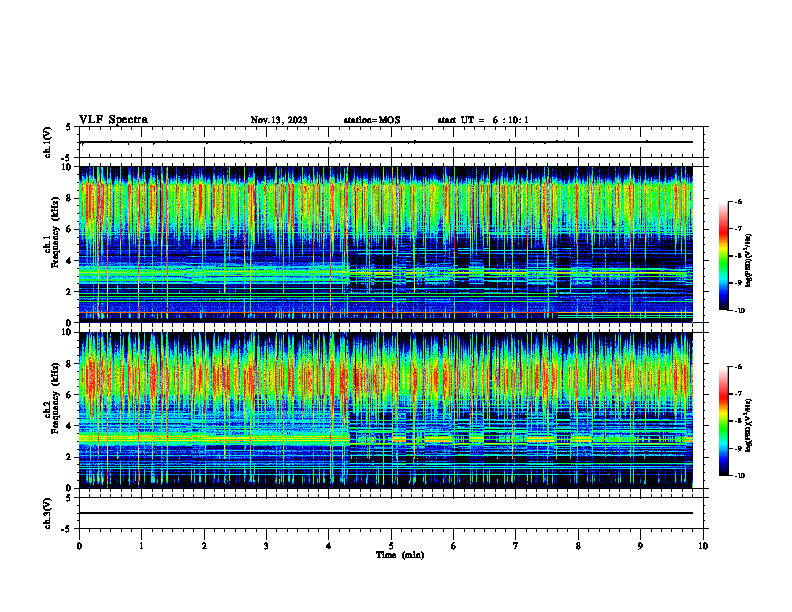This screenshot has width=792, height=612.
Task: Click the "VLF Spectra" plot title
Action: 113,120
